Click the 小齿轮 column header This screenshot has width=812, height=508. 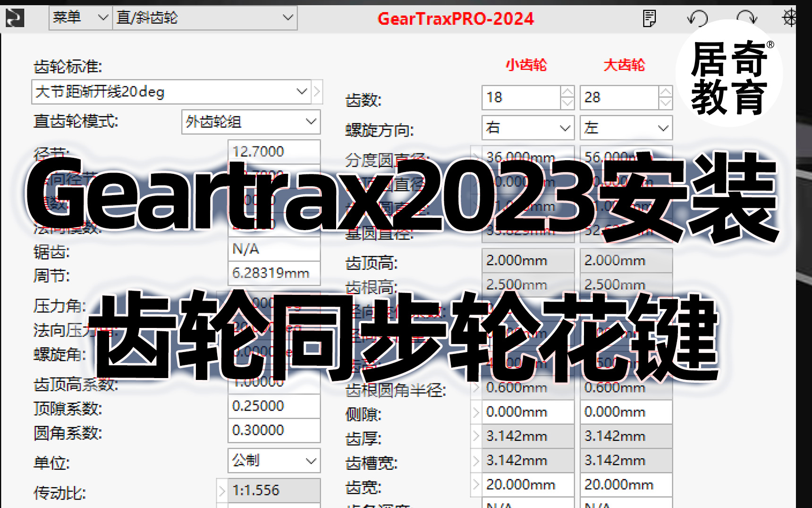526,65
